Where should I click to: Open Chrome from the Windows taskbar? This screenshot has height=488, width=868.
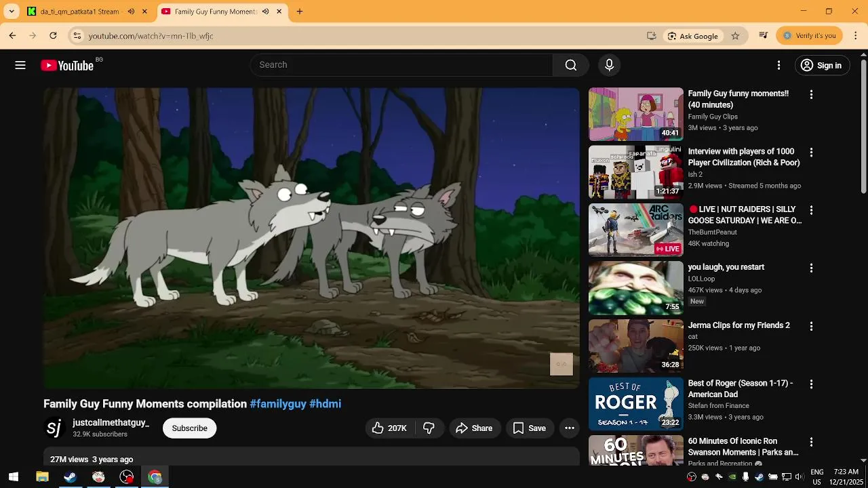[x=155, y=477]
